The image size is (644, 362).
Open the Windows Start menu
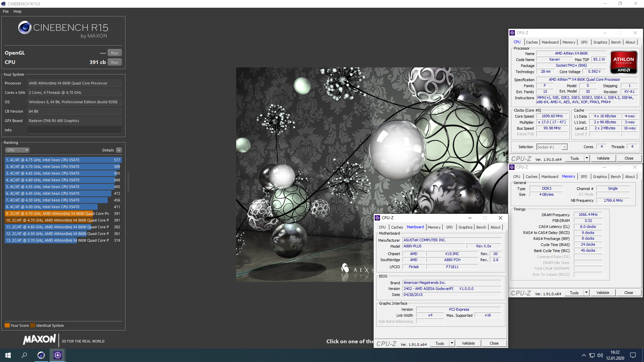pyautogui.click(x=8, y=355)
